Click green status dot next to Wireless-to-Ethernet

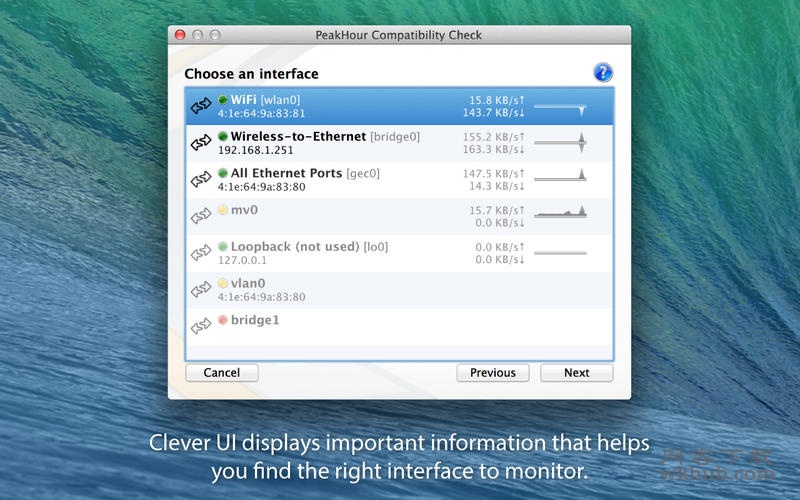223,136
